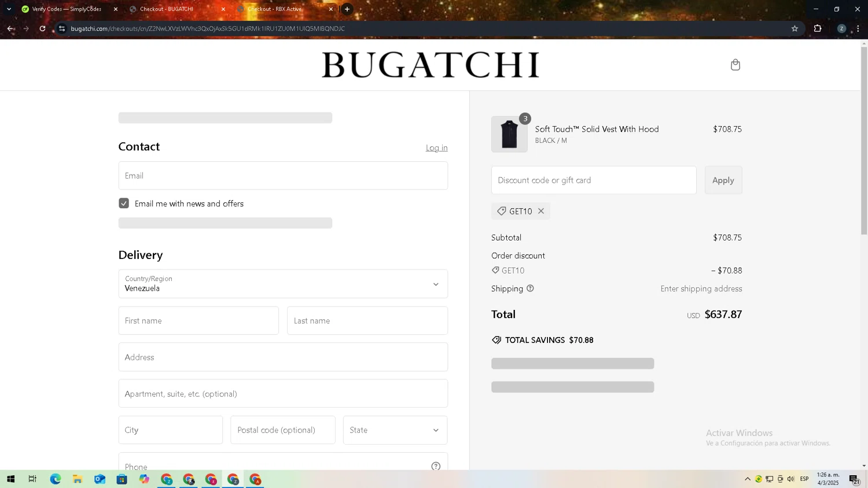Click the Soft Touch vest product thumbnail
The height and width of the screenshot is (488, 868).
pos(509,134)
